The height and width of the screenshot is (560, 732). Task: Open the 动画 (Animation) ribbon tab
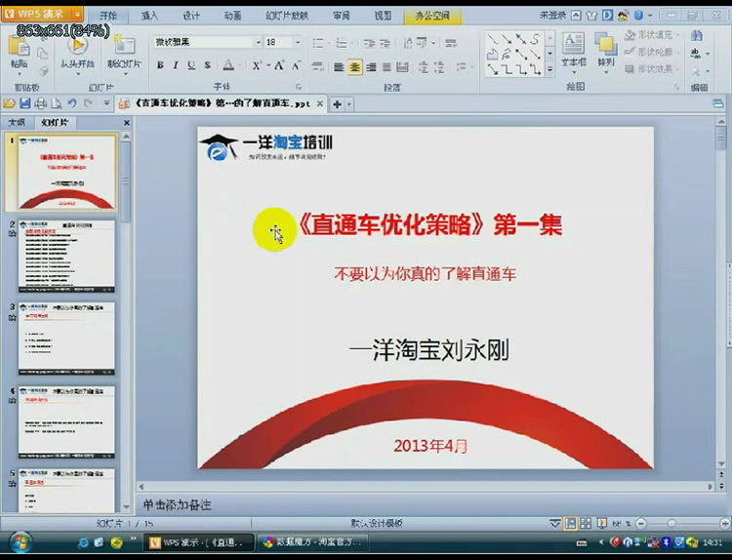pyautogui.click(x=232, y=16)
